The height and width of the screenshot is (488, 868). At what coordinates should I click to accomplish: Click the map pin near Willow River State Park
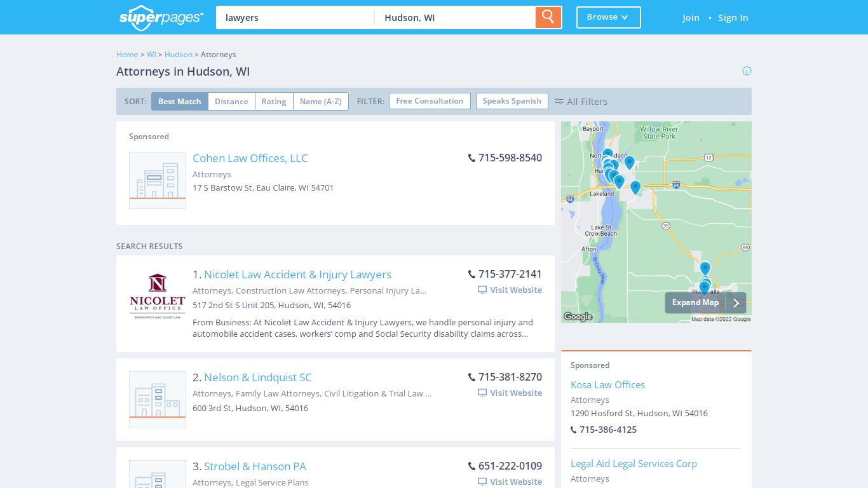pyautogui.click(x=629, y=163)
